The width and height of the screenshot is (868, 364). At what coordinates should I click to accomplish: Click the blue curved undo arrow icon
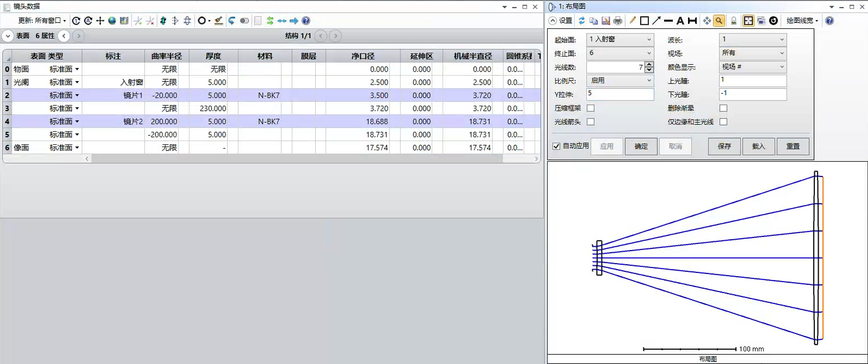[x=232, y=21]
